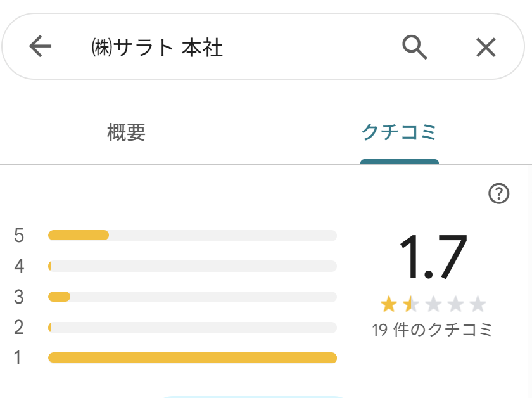The height and width of the screenshot is (398, 532).
Task: Click the 3-star rating bar
Action: [x=192, y=297]
